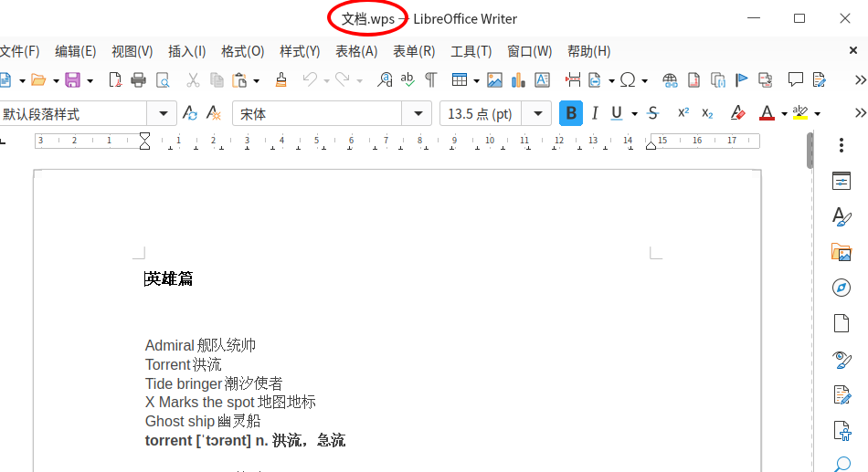Open sidebar Gallery deck

tap(842, 252)
